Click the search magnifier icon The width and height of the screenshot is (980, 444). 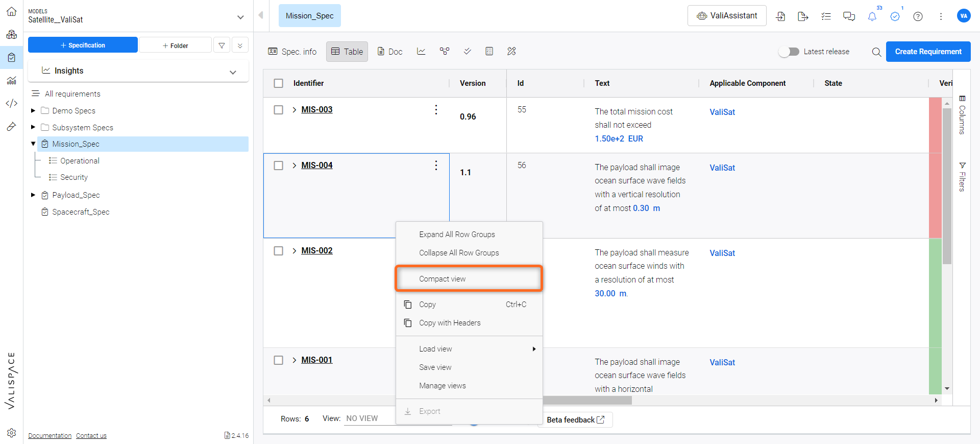click(x=876, y=52)
